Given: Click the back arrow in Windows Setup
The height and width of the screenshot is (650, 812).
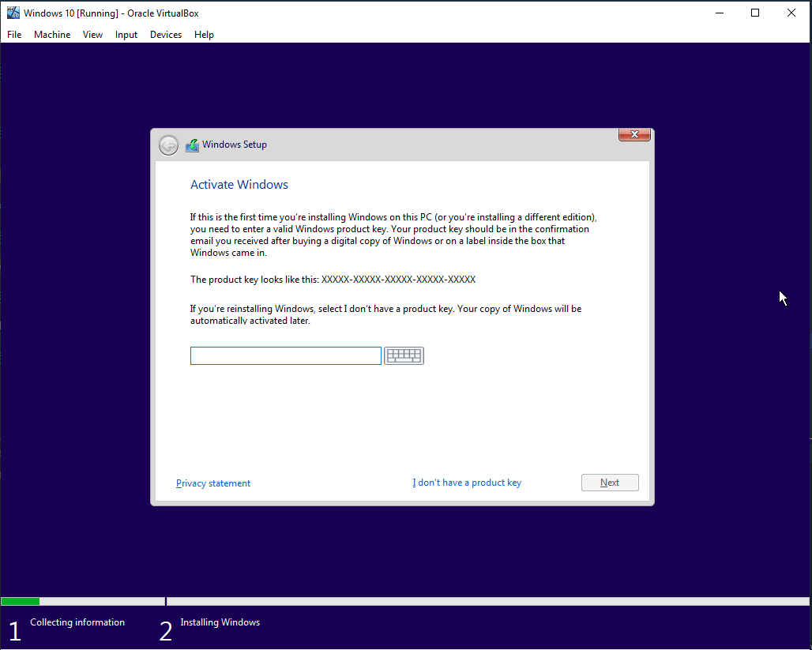Looking at the screenshot, I should 168,145.
